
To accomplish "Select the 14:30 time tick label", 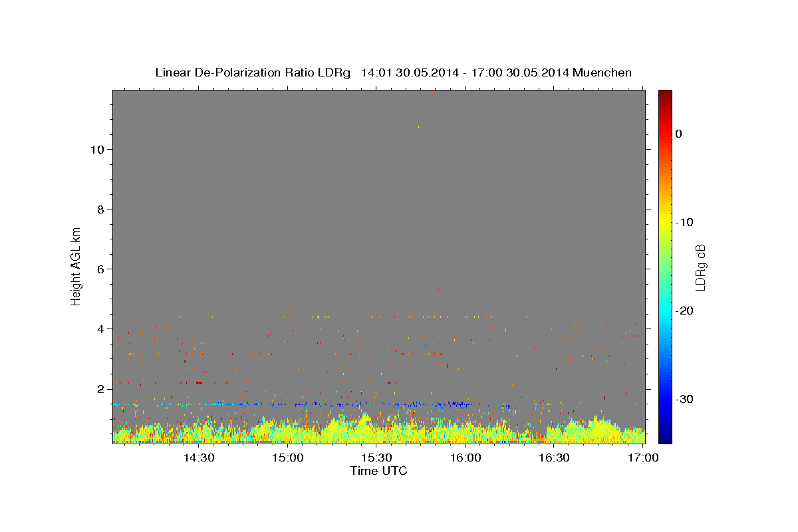I will tap(199, 458).
